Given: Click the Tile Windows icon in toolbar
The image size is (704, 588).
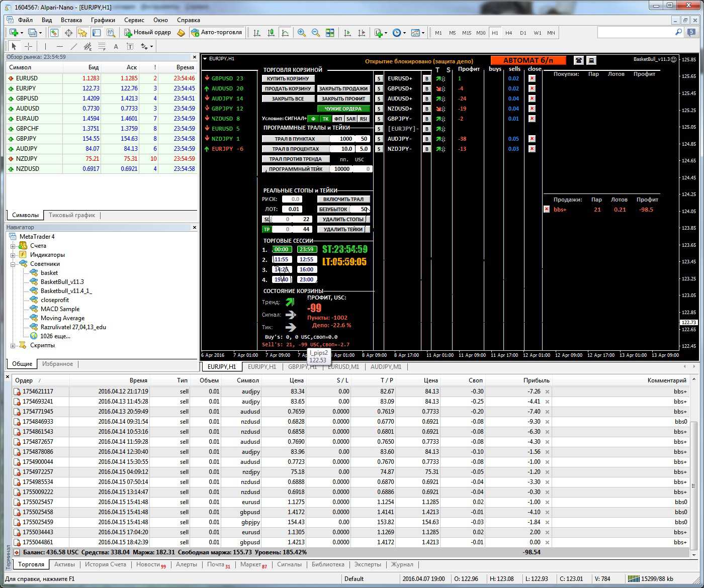Looking at the screenshot, I should [x=330, y=33].
